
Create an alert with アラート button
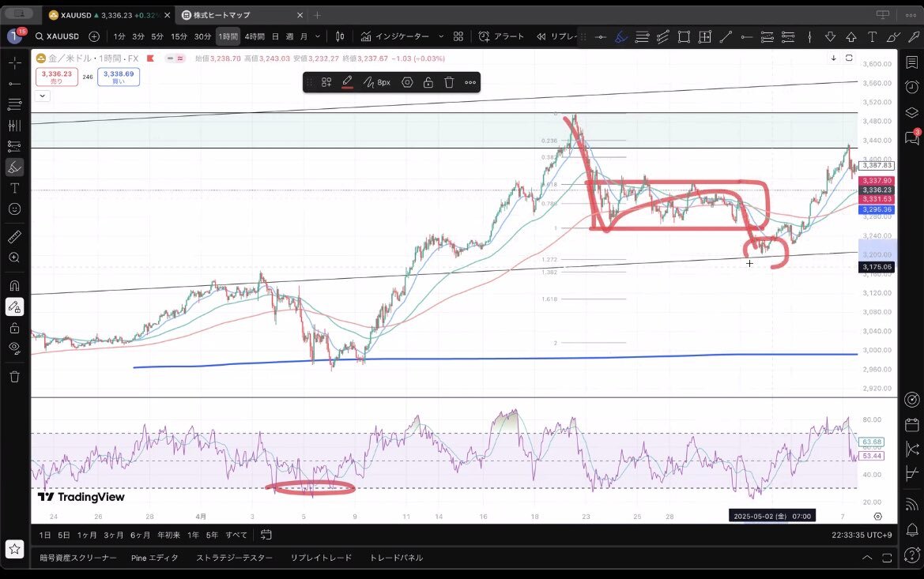point(501,36)
